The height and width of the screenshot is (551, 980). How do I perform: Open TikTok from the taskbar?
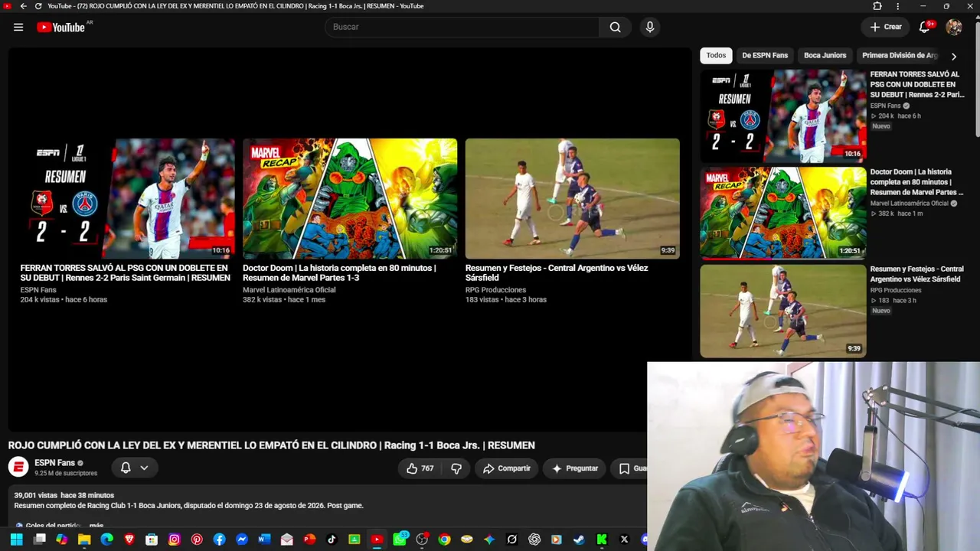[332, 540]
